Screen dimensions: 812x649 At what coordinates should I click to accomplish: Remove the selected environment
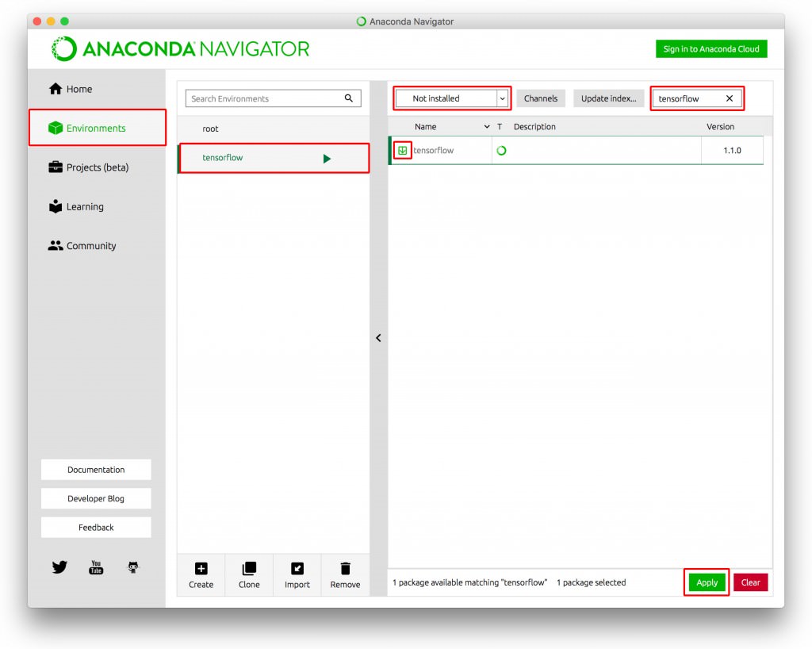tap(346, 575)
